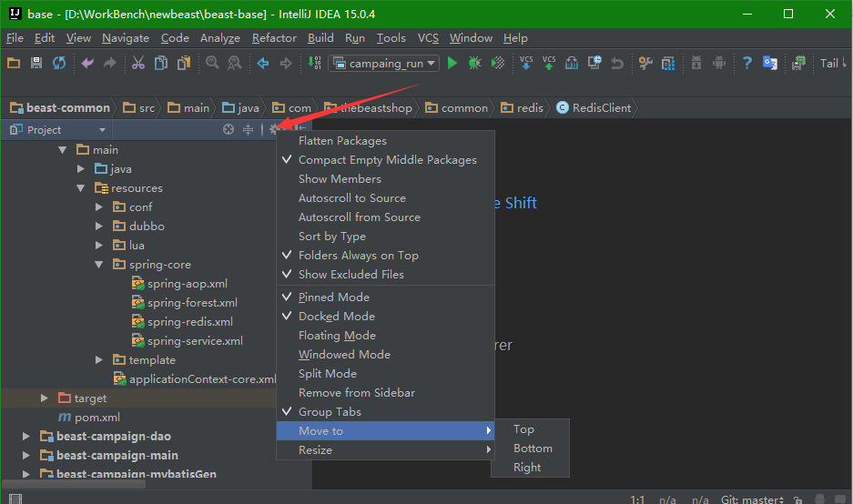Move tool window to Bottom
Image resolution: width=853 pixels, height=504 pixels.
(x=531, y=449)
